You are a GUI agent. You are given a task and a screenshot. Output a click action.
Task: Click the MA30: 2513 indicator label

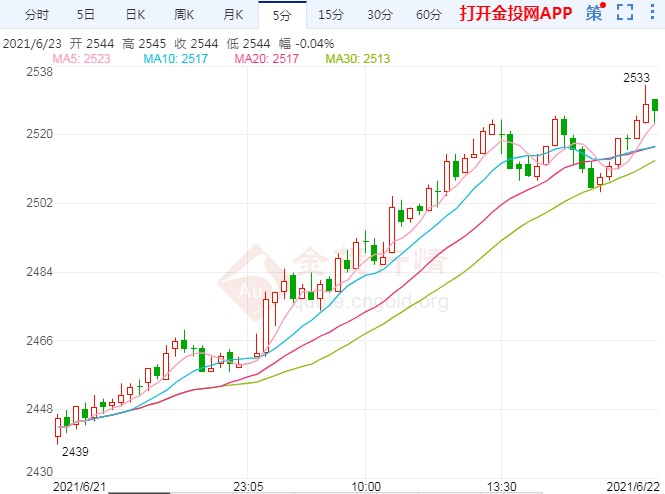pos(358,59)
